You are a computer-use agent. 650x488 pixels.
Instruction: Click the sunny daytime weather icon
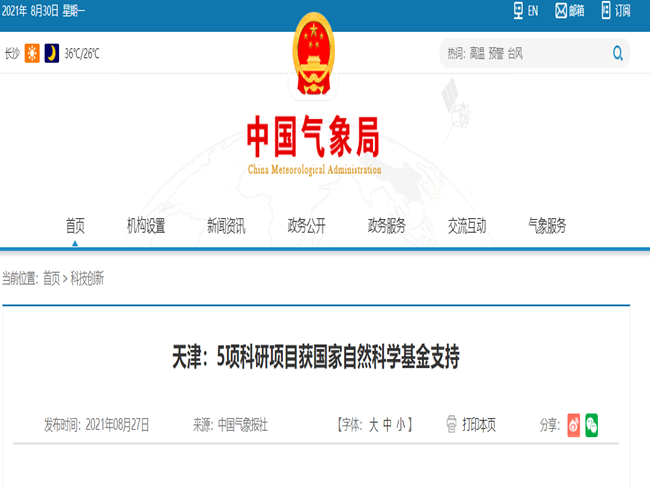tap(32, 53)
